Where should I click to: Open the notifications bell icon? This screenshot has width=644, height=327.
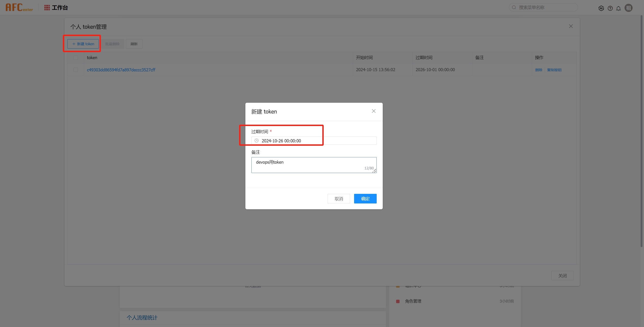click(x=618, y=8)
